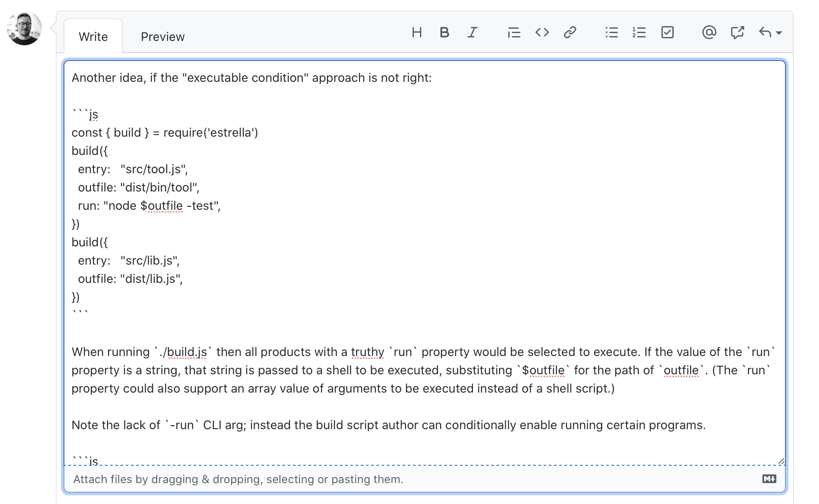Switch to the Write tab
This screenshot has width=819, height=504.
93,37
